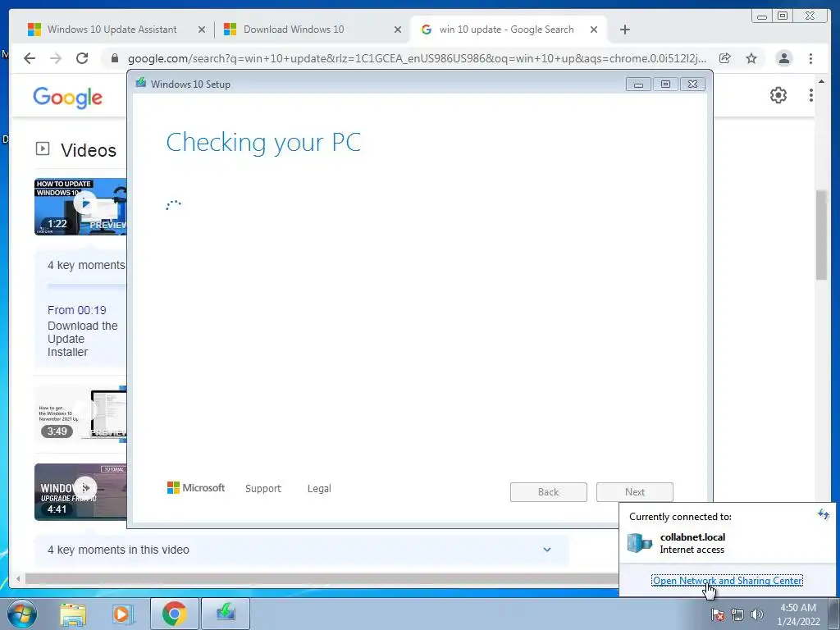The height and width of the screenshot is (630, 840).
Task: Click 'Download the Update Installer' moment text
Action: point(83,339)
